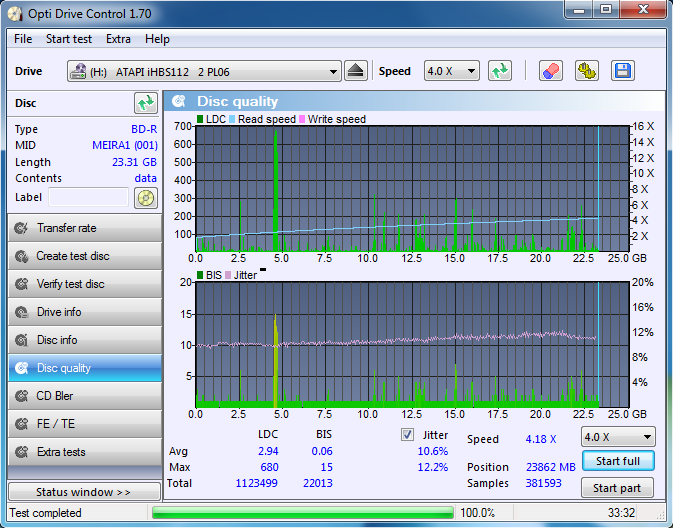
Task: Click the disc label write icon
Action: tap(146, 198)
